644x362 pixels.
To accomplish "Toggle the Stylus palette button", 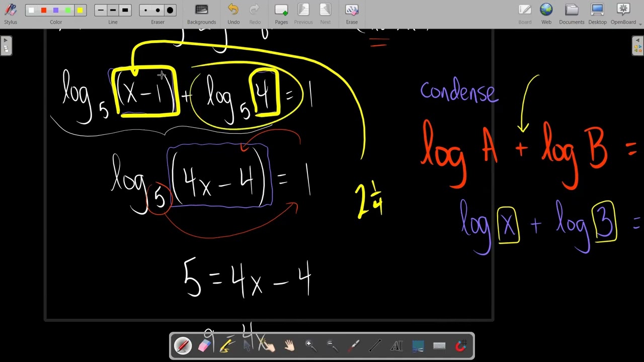I will (x=10, y=14).
